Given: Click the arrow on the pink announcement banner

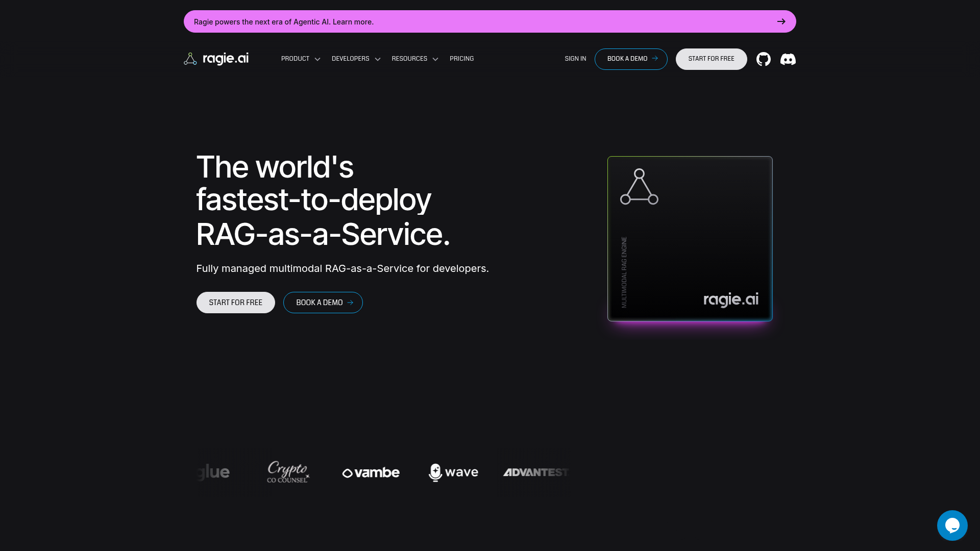Looking at the screenshot, I should coord(781,21).
